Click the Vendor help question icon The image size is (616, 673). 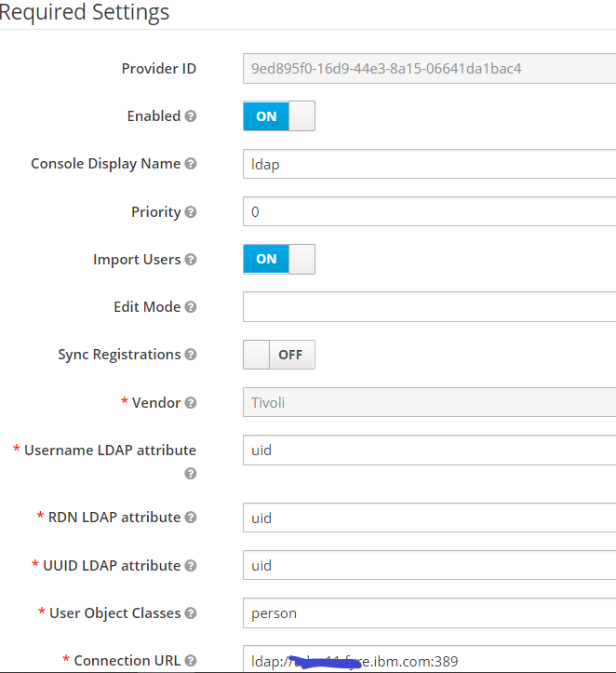point(191,403)
